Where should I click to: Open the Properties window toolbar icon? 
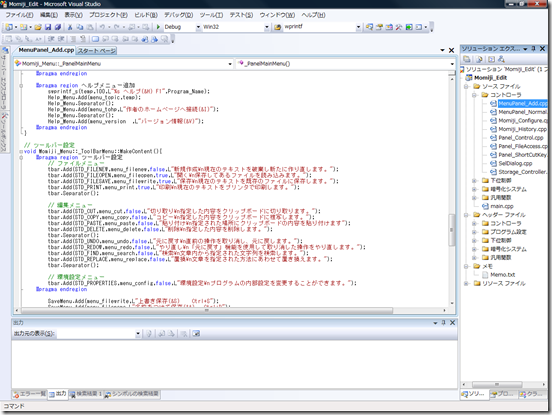[x=379, y=27]
